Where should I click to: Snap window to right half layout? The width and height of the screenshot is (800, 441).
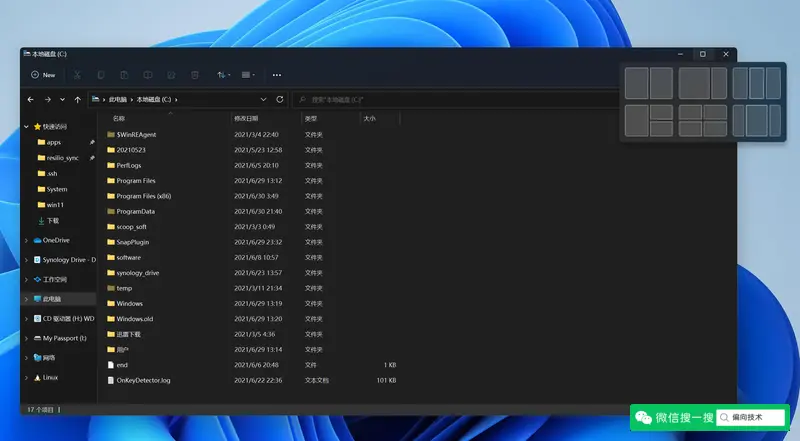click(x=661, y=83)
